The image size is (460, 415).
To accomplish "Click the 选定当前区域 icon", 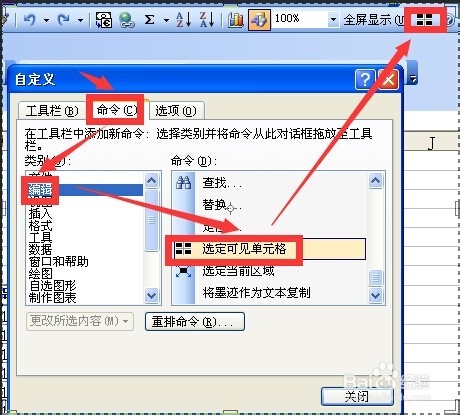I will point(183,271).
